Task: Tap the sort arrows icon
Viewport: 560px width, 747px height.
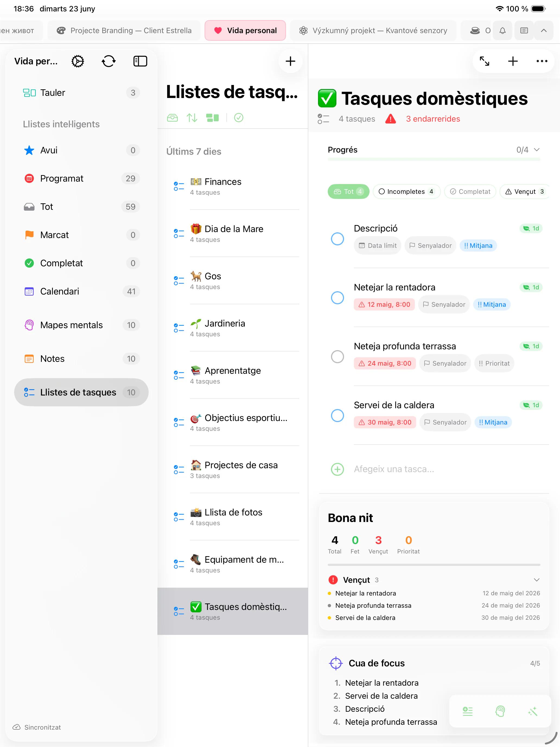Action: point(192,118)
